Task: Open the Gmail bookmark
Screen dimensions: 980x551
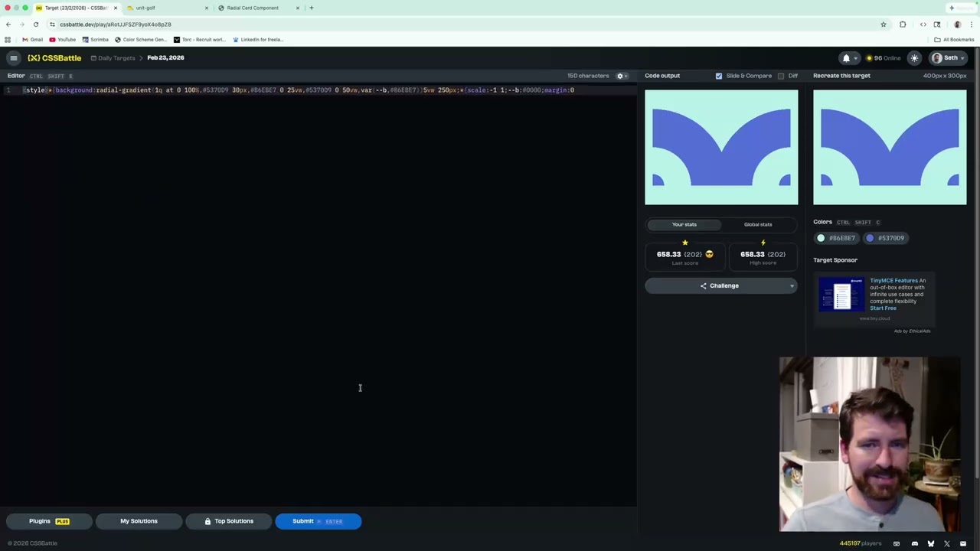Action: pyautogui.click(x=32, y=40)
